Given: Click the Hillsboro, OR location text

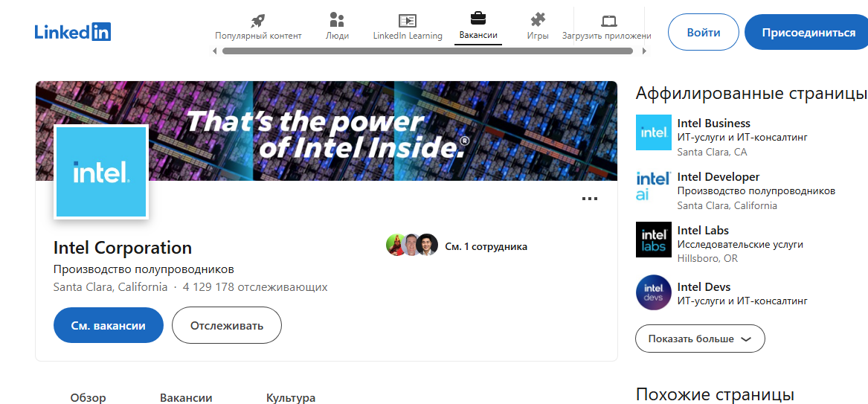Looking at the screenshot, I should tap(707, 258).
